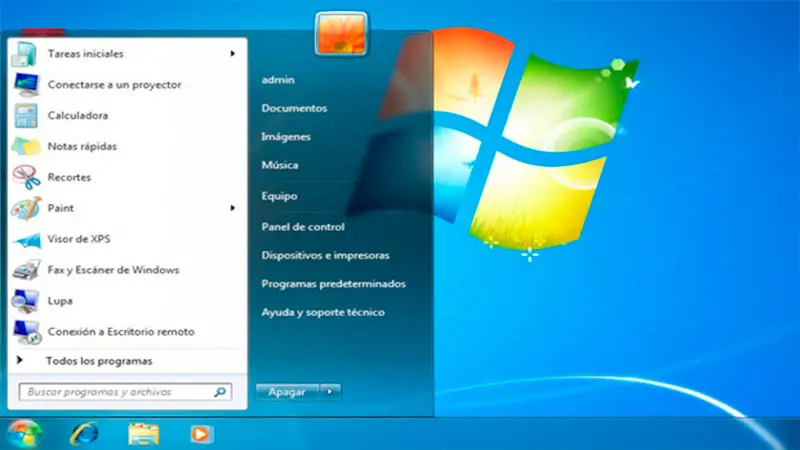Click the Visor de XPS icon
Image resolution: width=800 pixels, height=450 pixels.
coord(27,239)
